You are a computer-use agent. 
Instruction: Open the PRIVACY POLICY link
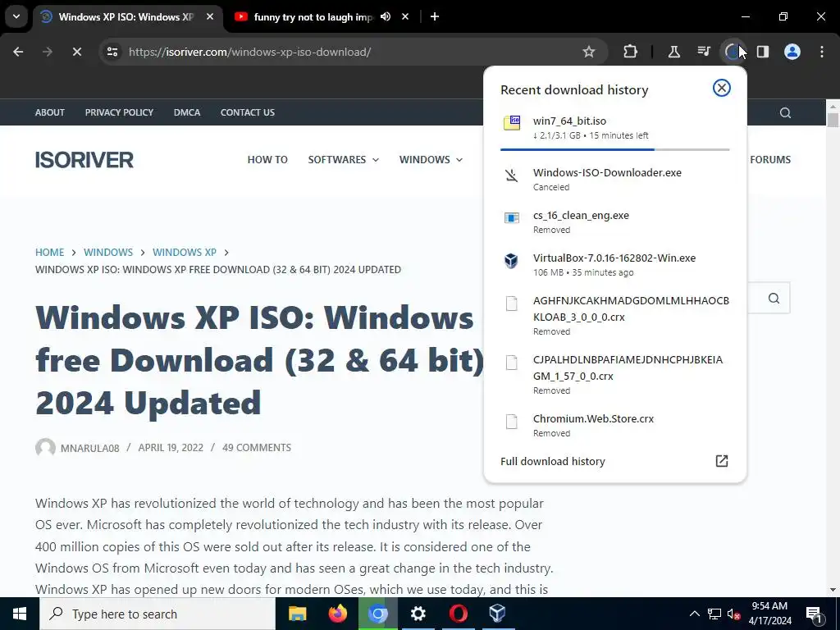119,112
